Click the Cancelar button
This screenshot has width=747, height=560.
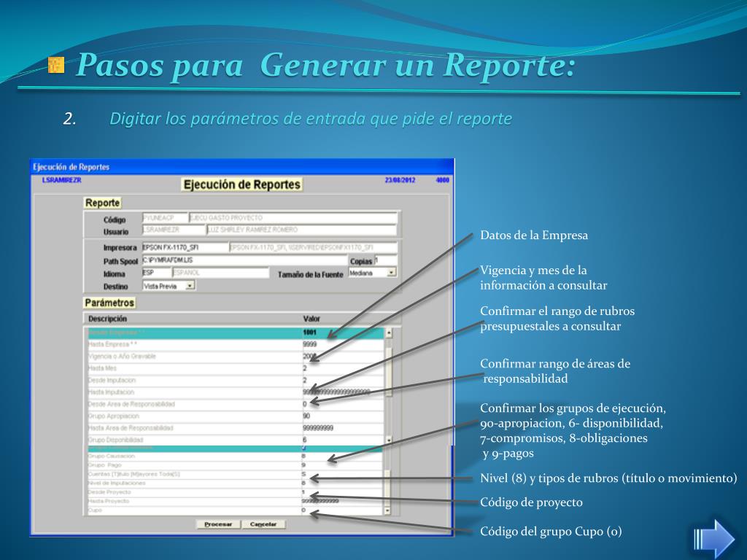pos(263,524)
